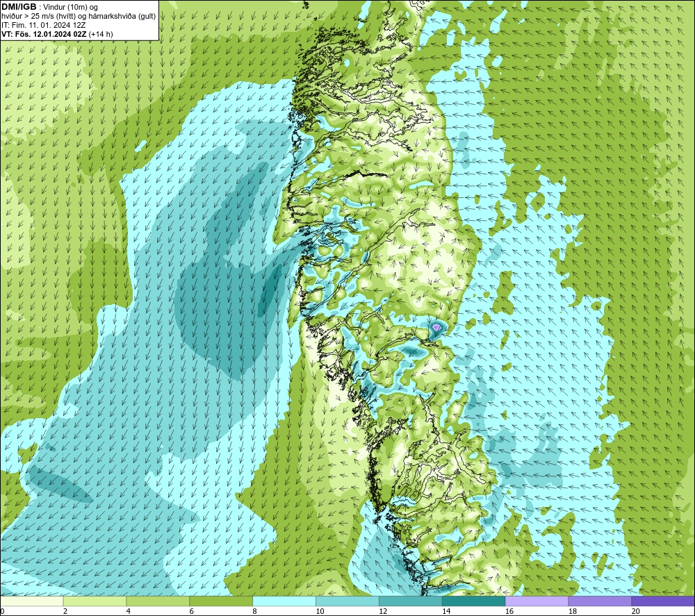Click the 0–2 m/s pale yellow color swatch

tap(31, 601)
